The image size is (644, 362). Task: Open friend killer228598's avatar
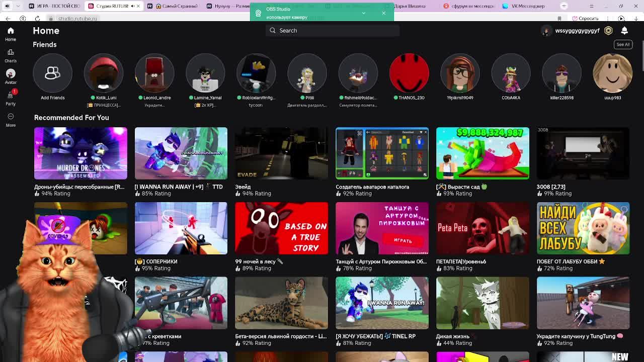pos(561,73)
